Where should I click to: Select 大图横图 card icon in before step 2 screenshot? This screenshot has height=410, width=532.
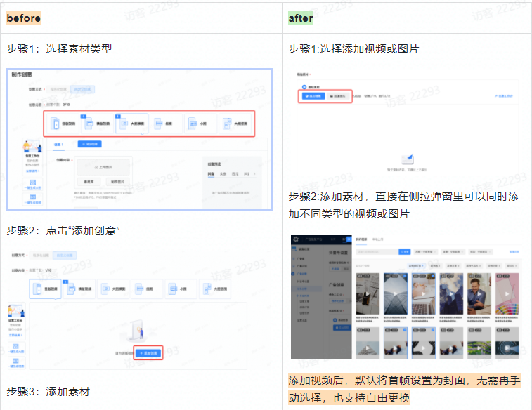(105, 289)
